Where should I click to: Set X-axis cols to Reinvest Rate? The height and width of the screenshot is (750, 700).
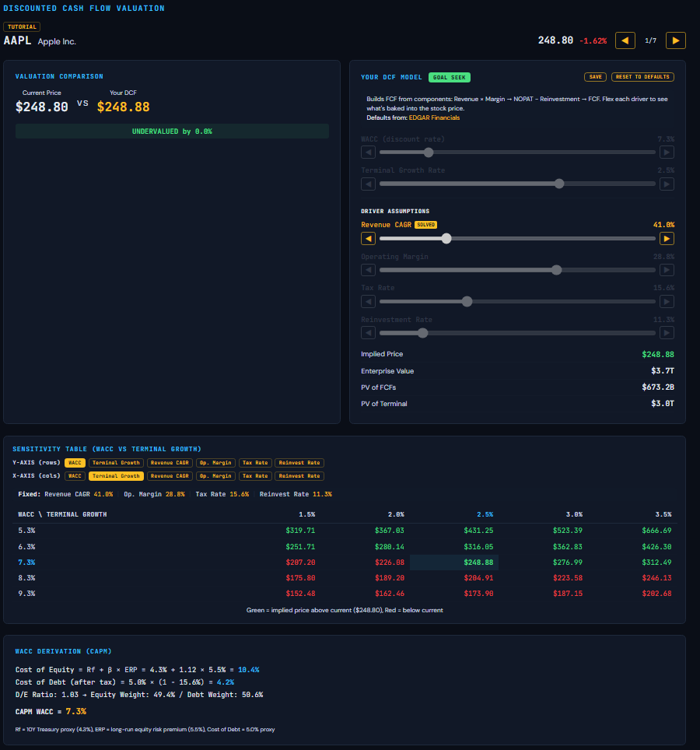(299, 476)
